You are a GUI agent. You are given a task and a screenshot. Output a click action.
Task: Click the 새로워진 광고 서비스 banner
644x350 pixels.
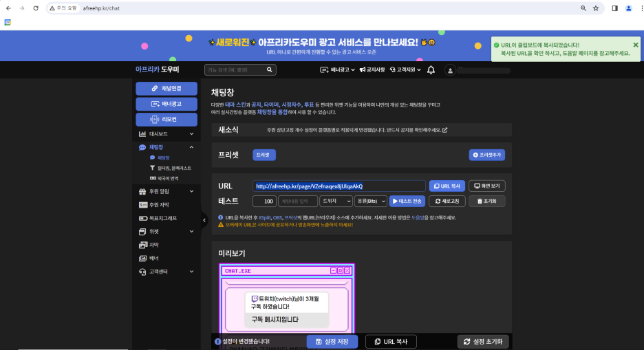pos(321,46)
